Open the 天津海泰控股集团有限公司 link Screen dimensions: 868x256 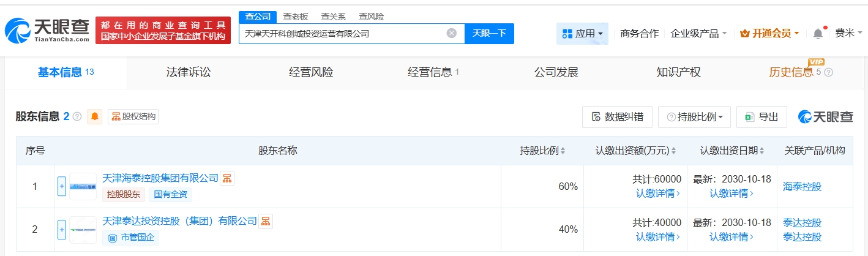(x=160, y=178)
